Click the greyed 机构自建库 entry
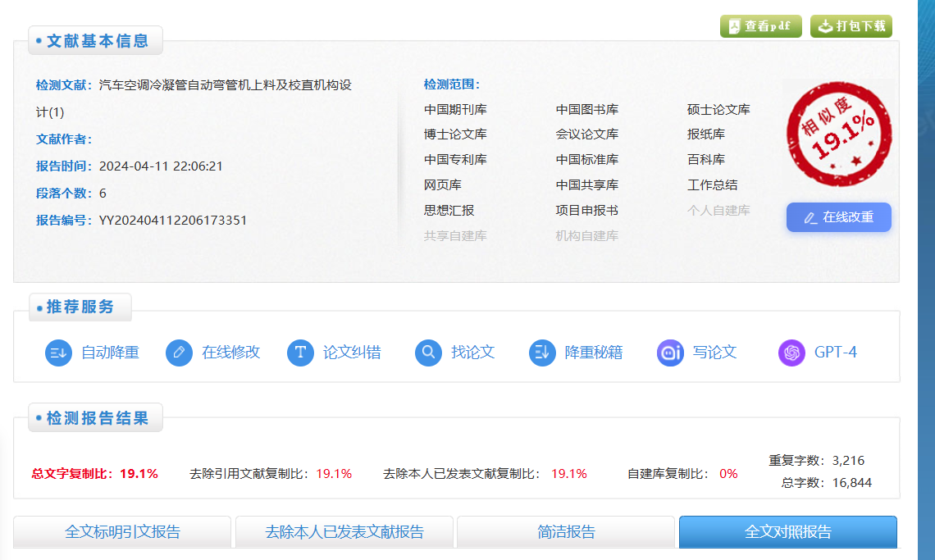This screenshot has height=560, width=935. pos(586,236)
